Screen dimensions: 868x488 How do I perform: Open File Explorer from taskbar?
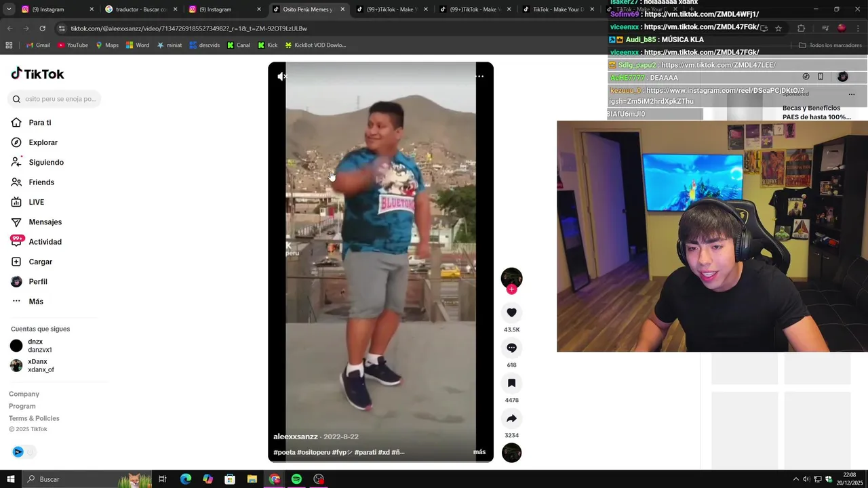pyautogui.click(x=252, y=479)
